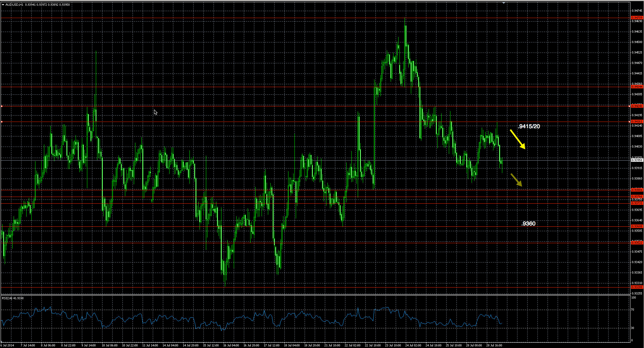Click the red 0.94344 price tag
Screen dimensions: 644x348
(x=637, y=86)
